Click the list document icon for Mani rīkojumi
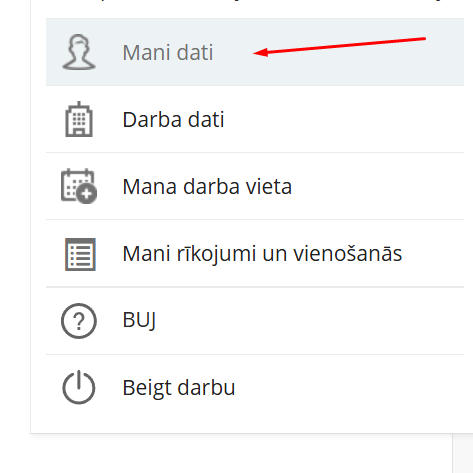 point(80,254)
